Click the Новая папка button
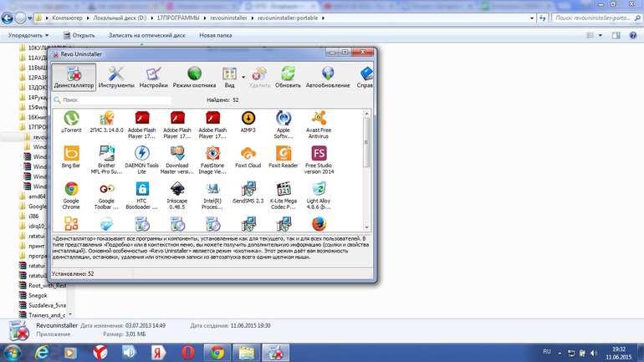 point(215,35)
